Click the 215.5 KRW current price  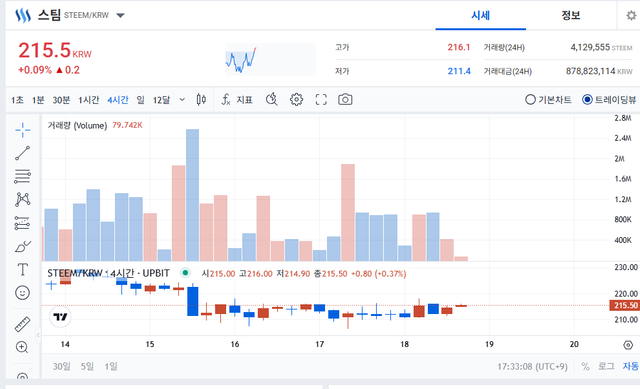(x=55, y=51)
